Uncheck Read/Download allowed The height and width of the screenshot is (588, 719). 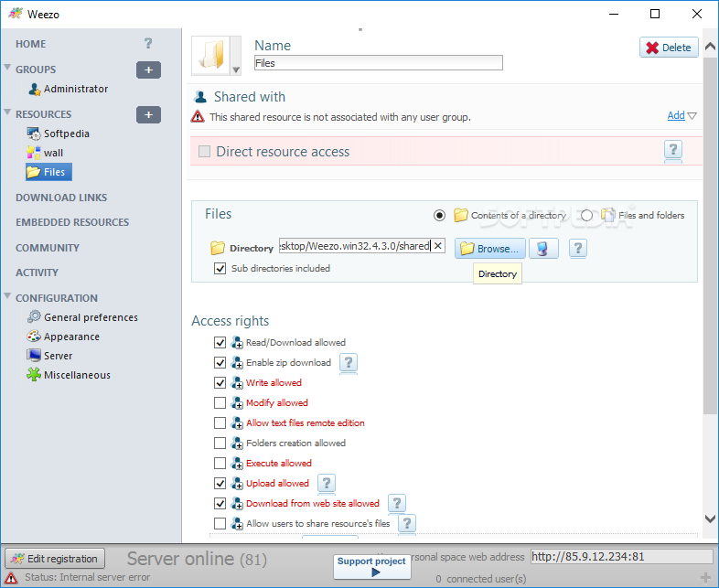[220, 342]
